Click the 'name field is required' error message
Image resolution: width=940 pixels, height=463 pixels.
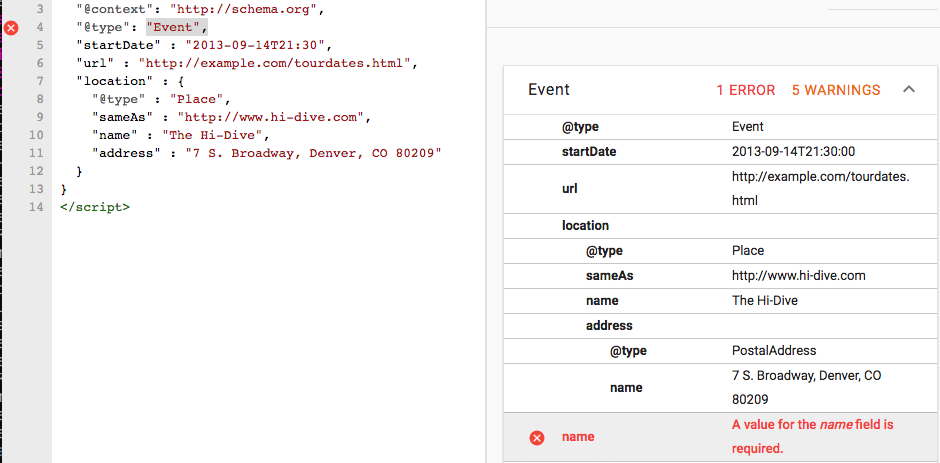[x=812, y=437]
